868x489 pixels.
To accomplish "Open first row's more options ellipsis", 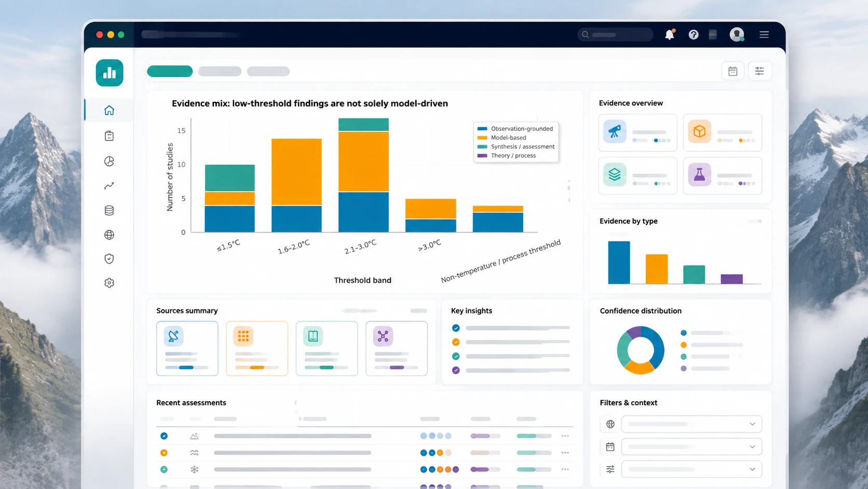I will 565,436.
